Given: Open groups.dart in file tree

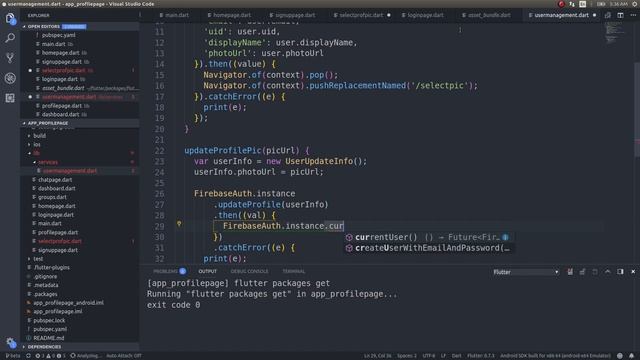Looking at the screenshot, I should (x=52, y=197).
